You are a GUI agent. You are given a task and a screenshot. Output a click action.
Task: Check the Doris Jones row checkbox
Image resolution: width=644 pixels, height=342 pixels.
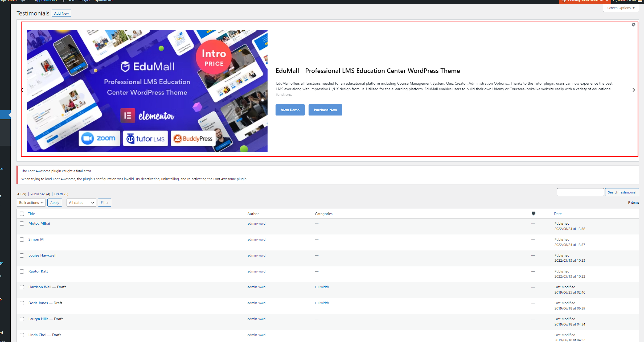click(22, 303)
